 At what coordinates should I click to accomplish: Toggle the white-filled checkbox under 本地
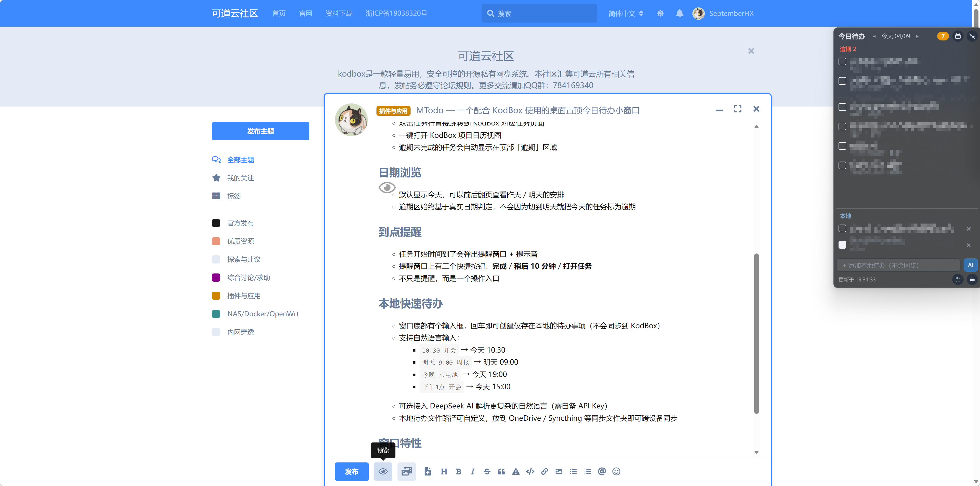tap(842, 245)
